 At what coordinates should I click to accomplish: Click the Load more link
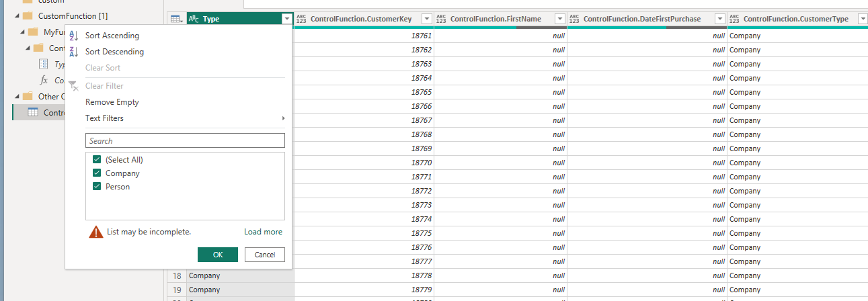tap(263, 232)
